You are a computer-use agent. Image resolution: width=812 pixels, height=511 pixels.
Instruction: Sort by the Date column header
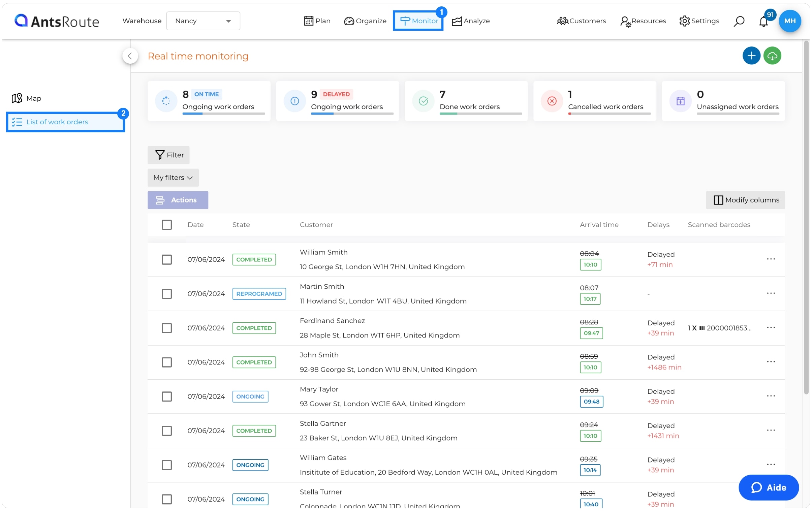195,224
